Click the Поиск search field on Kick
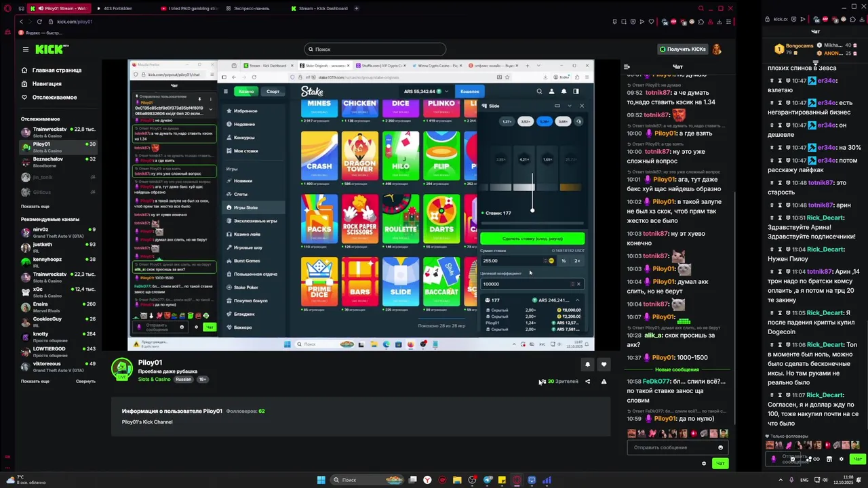The height and width of the screenshot is (488, 868). pyautogui.click(x=375, y=49)
